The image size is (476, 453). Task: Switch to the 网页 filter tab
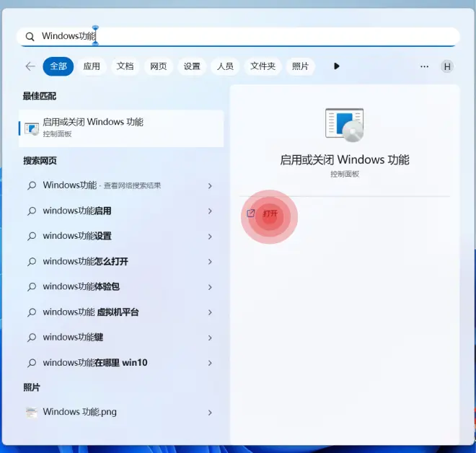click(159, 66)
